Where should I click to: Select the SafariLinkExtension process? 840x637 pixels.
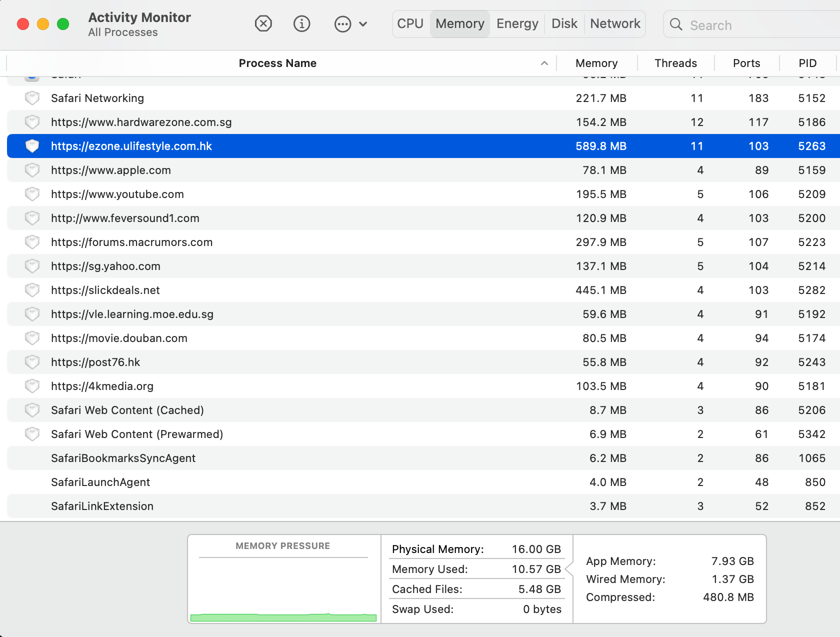102,506
